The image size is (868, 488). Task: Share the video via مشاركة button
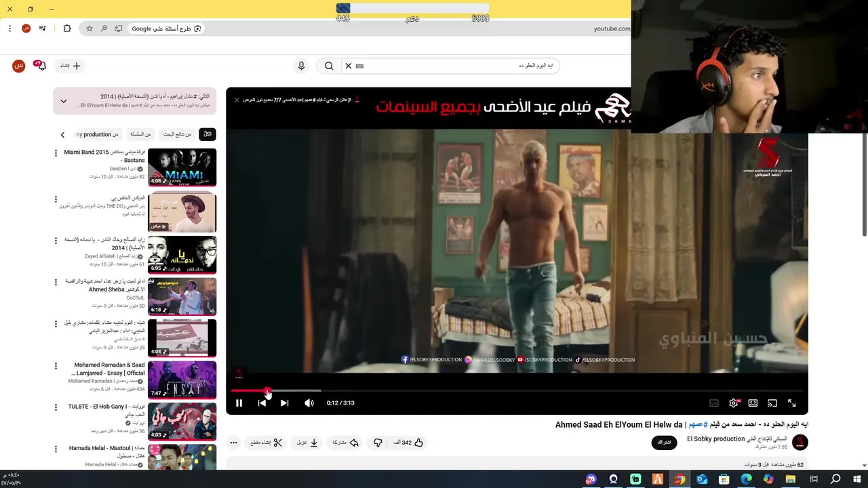coord(344,443)
